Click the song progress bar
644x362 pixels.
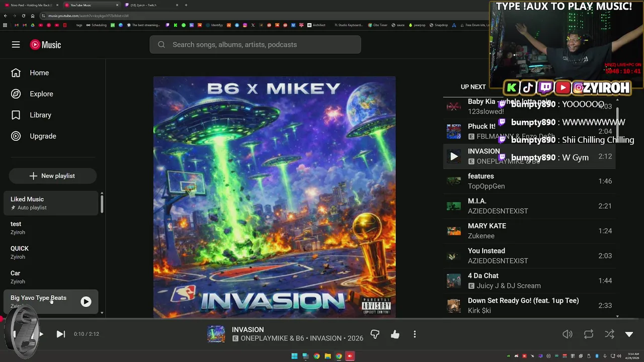point(322,319)
